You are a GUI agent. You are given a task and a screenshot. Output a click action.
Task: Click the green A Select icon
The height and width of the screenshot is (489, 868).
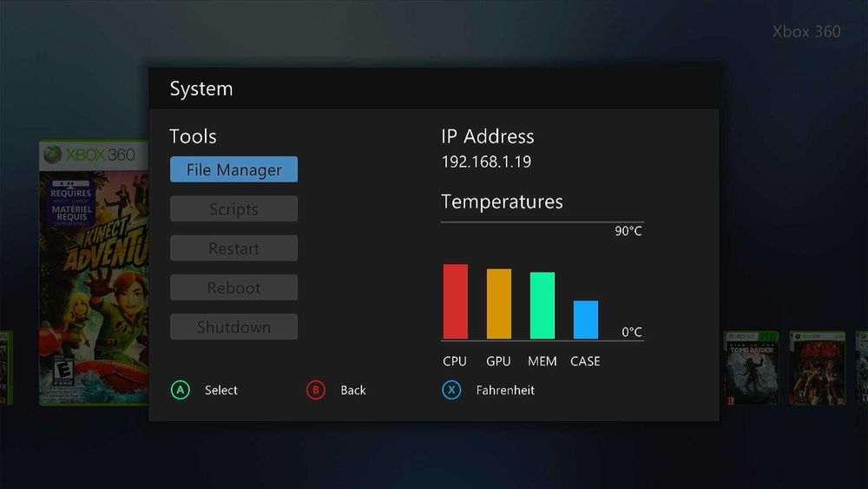[180, 390]
